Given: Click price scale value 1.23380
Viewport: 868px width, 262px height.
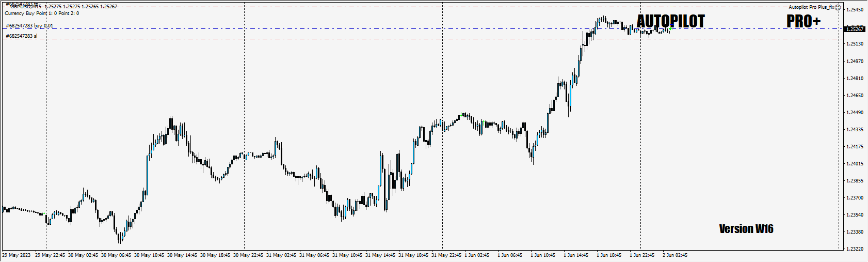Looking at the screenshot, I should [856, 232].
